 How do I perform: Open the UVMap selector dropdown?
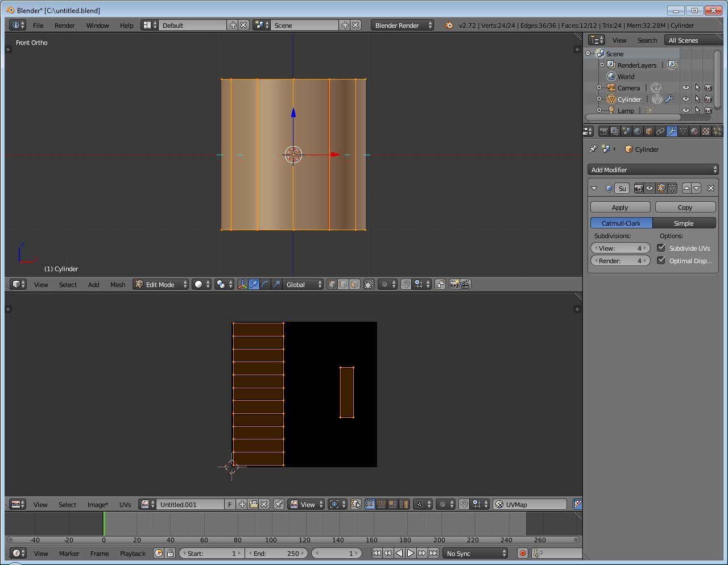[x=530, y=504]
